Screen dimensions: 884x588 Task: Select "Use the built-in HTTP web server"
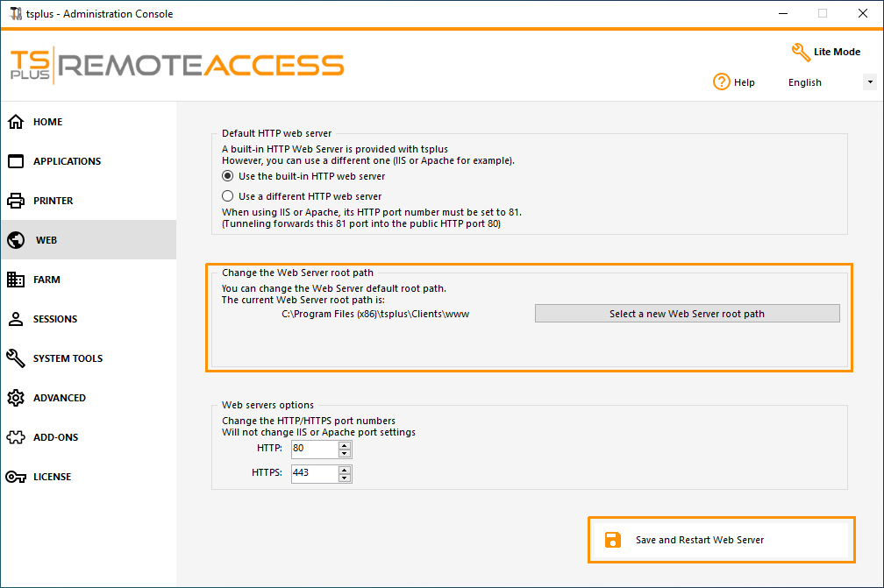point(228,176)
